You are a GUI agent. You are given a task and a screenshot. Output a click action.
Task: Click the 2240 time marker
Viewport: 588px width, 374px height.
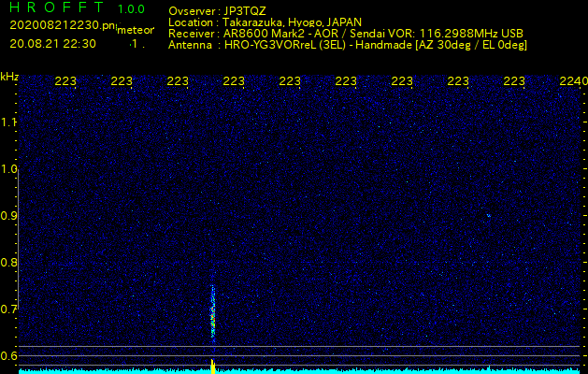571,81
